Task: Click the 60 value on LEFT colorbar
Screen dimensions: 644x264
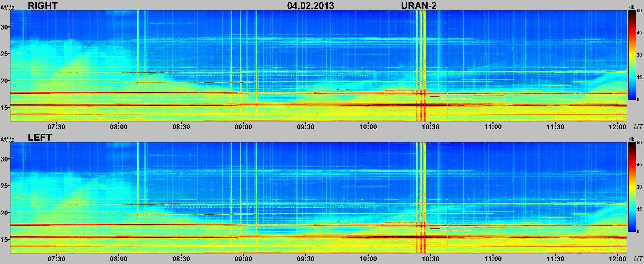Action: 639,143
